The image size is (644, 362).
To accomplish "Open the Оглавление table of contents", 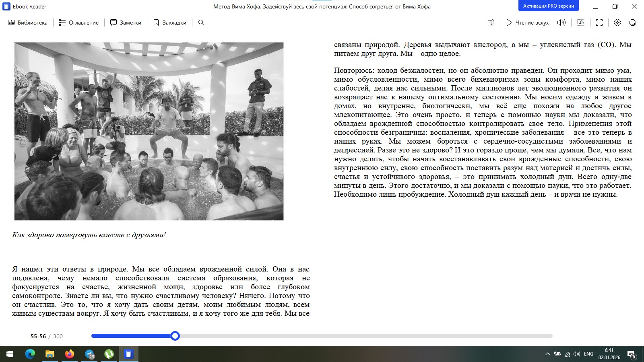I will tap(79, 23).
